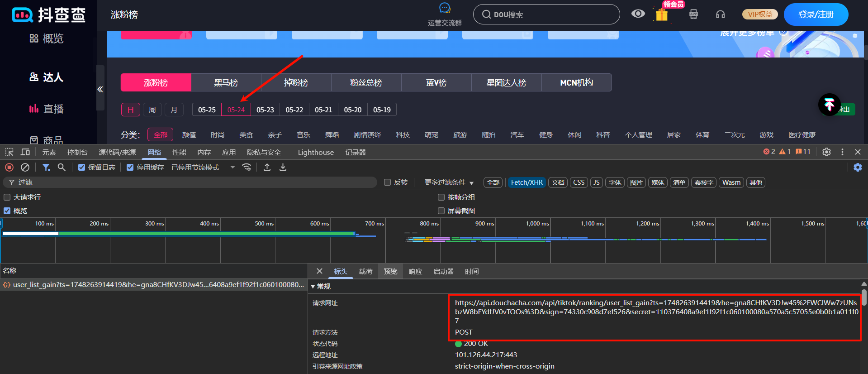Image resolution: width=868 pixels, height=374 pixels.
Task: Open the 运营交流群 chat icon
Action: click(445, 8)
